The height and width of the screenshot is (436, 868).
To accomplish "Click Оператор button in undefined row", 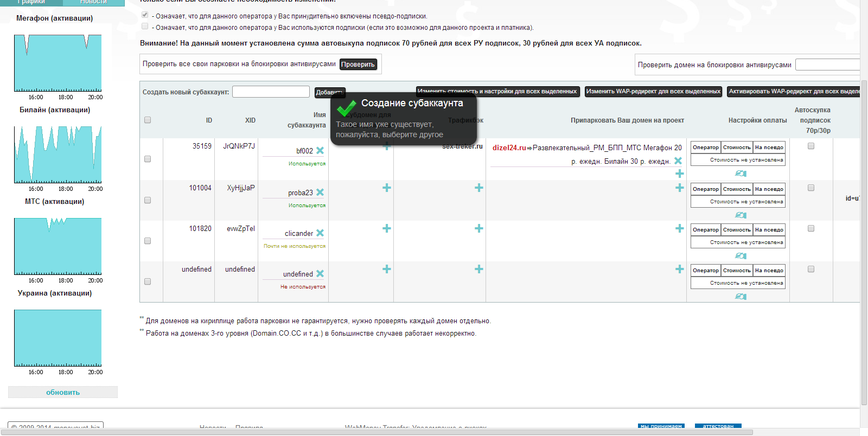I will tap(706, 271).
